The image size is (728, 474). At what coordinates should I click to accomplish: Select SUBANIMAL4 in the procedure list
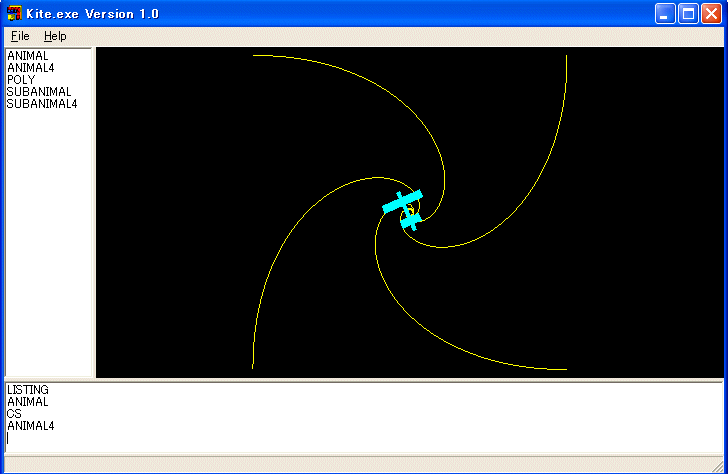42,104
